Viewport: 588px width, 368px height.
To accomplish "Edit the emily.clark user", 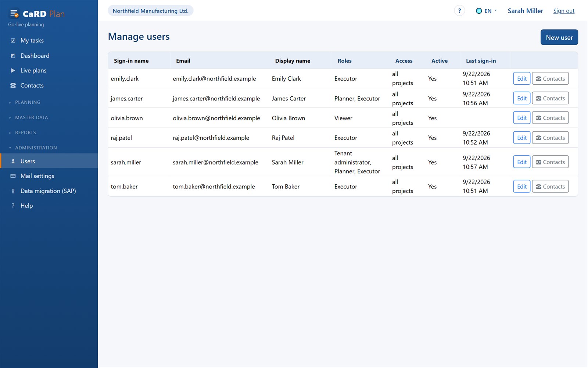I will (x=522, y=78).
